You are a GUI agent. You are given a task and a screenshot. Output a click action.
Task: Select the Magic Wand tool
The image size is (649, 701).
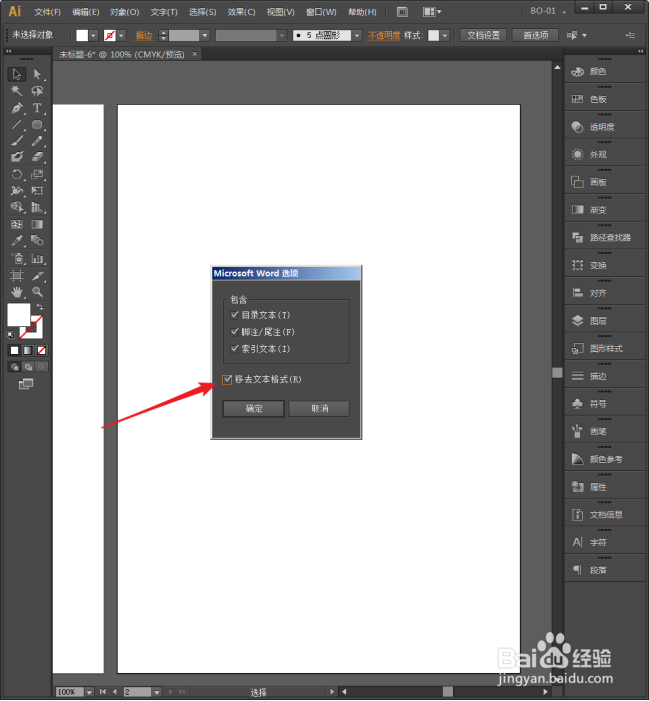pyautogui.click(x=17, y=91)
